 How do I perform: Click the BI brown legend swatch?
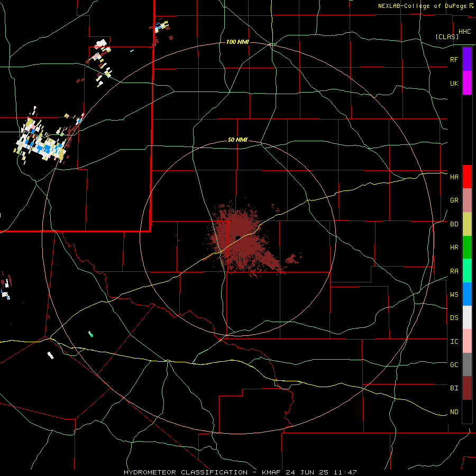467,388
